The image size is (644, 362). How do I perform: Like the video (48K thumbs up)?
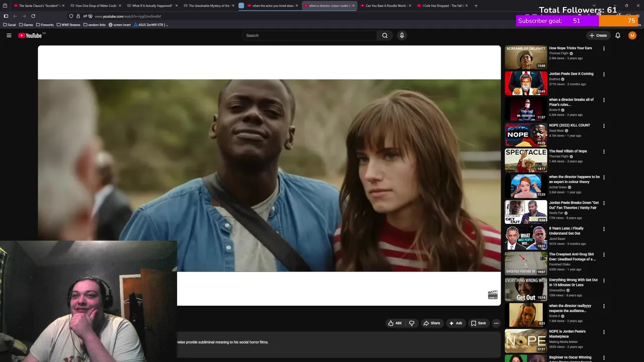click(395, 323)
